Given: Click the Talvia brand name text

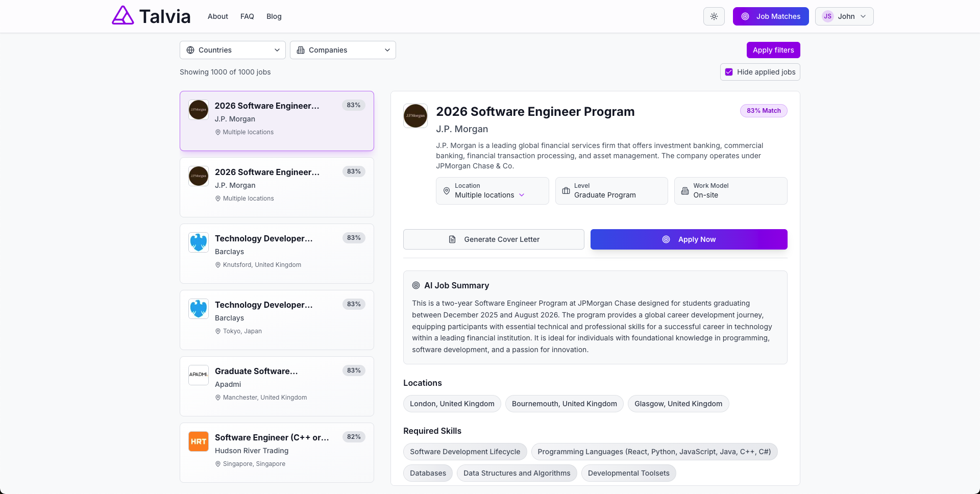Looking at the screenshot, I should click(165, 16).
